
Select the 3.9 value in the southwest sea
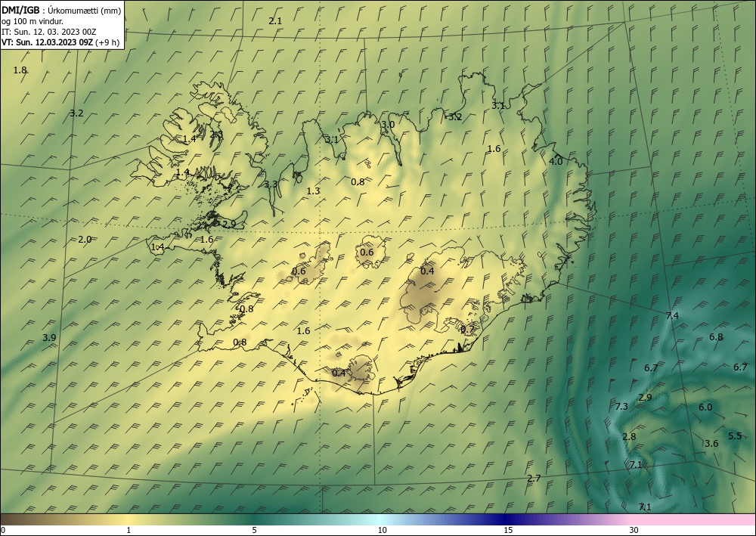pos(49,338)
